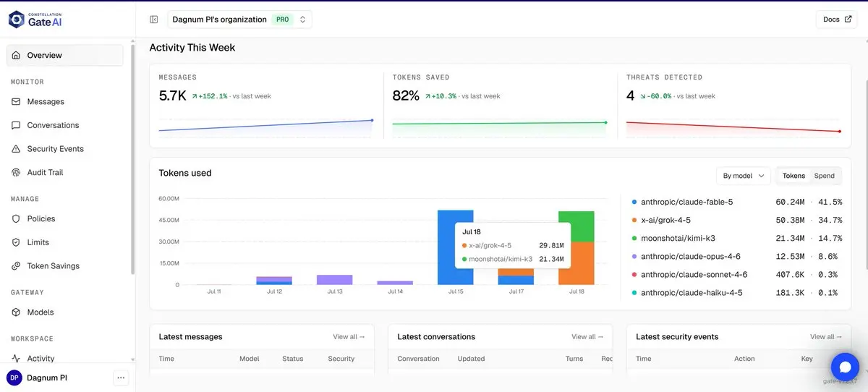
Task: Click the Status column header
Action: [x=293, y=359]
